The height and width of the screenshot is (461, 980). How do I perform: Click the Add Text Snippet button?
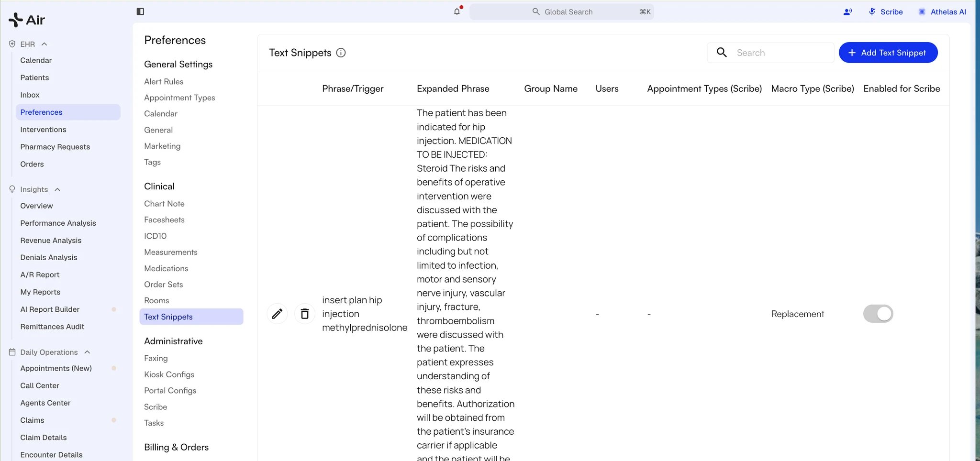pos(888,53)
